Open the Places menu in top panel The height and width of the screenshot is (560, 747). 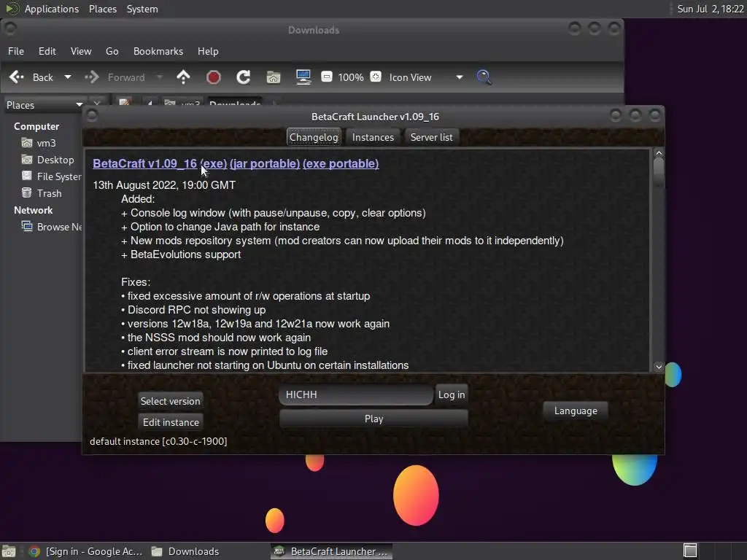pos(103,9)
